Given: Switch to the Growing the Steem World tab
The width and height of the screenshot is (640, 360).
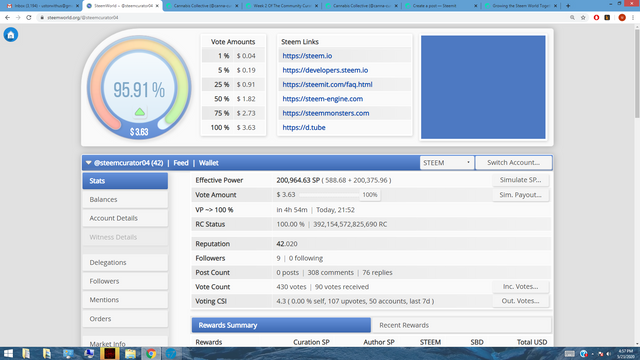Looking at the screenshot, I should click(x=521, y=6).
